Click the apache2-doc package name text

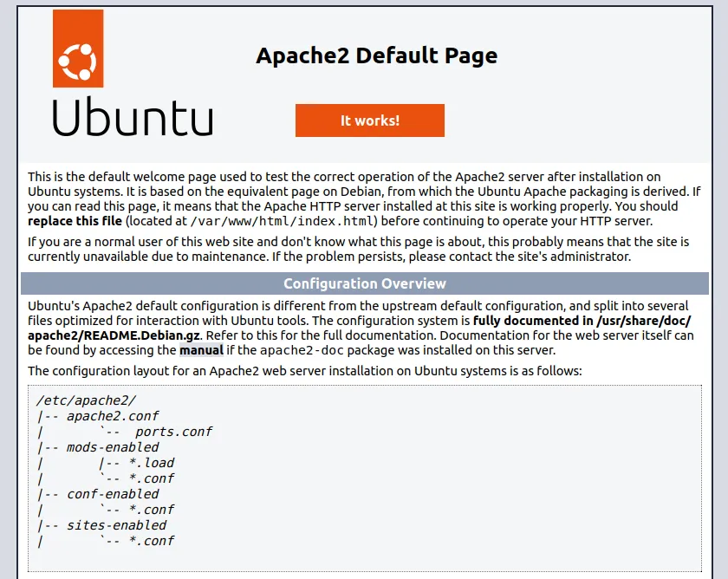[300, 350]
